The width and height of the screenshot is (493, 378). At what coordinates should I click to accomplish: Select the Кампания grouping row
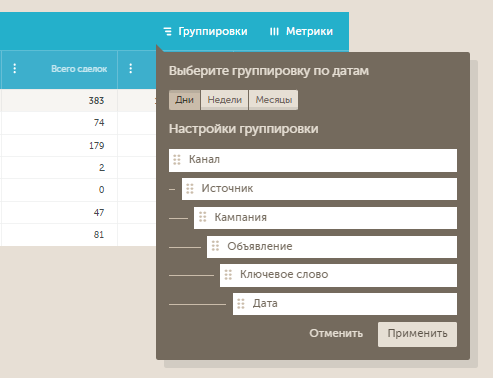coord(325,218)
